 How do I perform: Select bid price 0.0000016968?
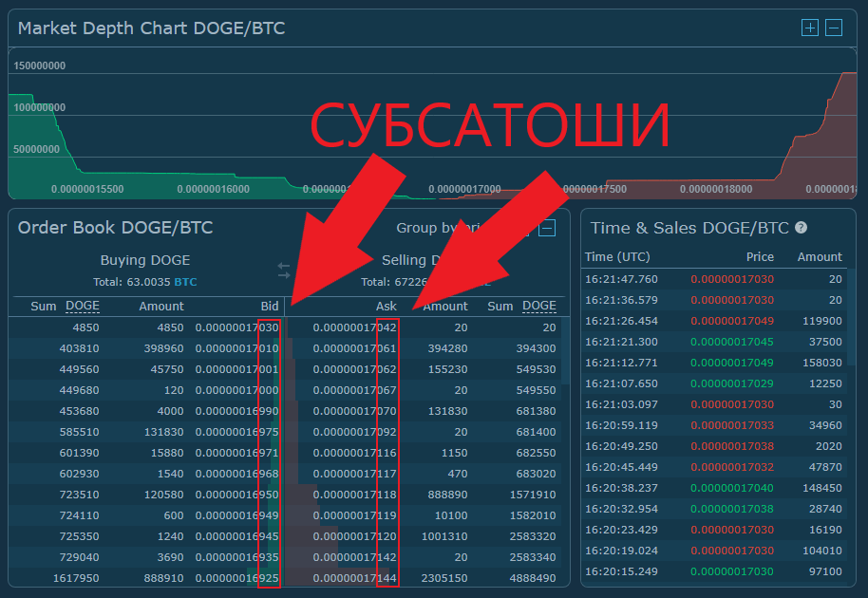[236, 474]
